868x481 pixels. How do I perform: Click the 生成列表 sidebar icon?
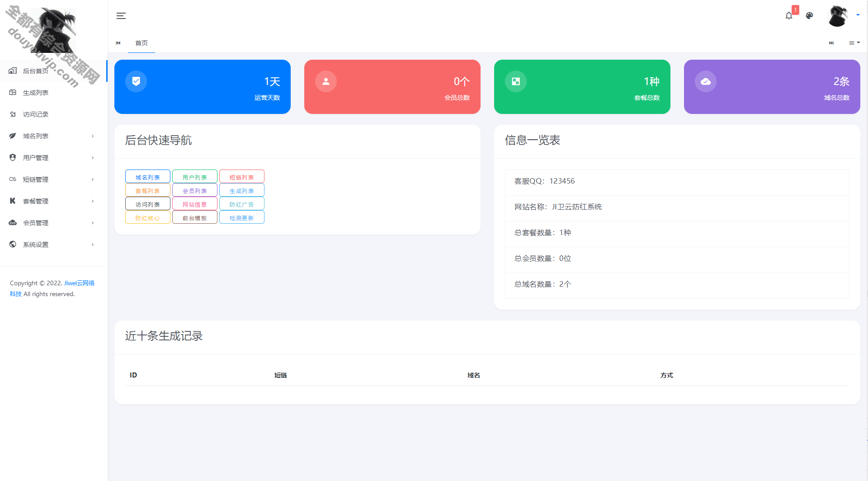click(13, 92)
